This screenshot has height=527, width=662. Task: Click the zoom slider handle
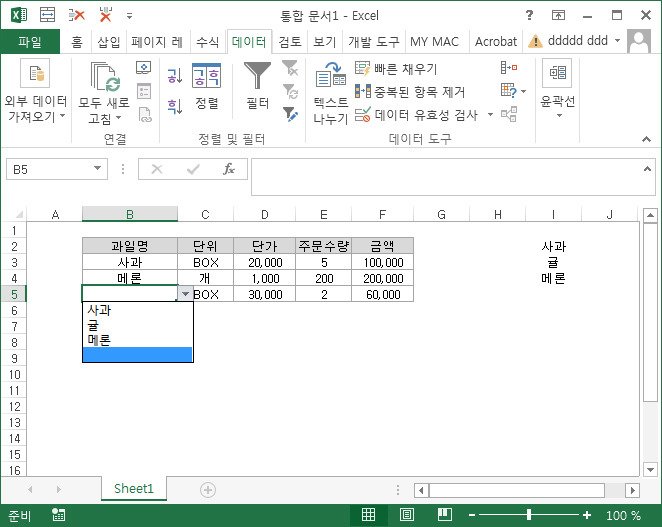[x=529, y=514]
